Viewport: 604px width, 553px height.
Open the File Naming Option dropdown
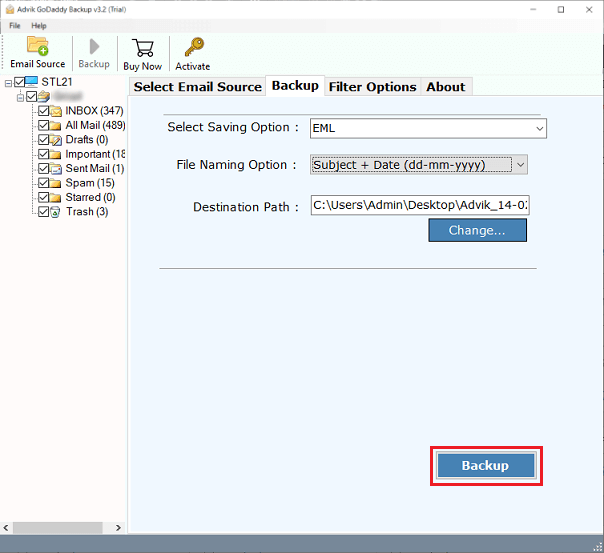coord(419,165)
